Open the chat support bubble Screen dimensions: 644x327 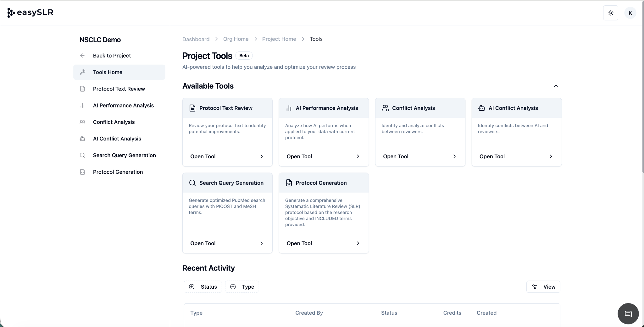pos(628,313)
